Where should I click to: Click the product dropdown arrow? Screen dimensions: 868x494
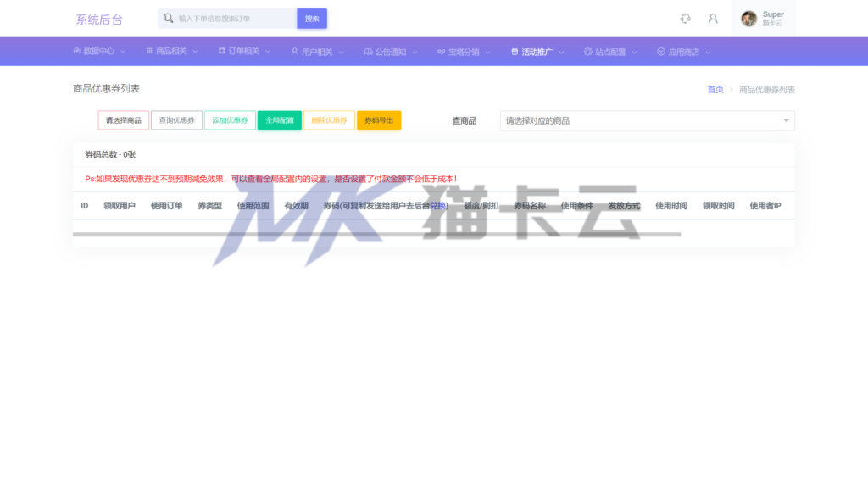786,120
